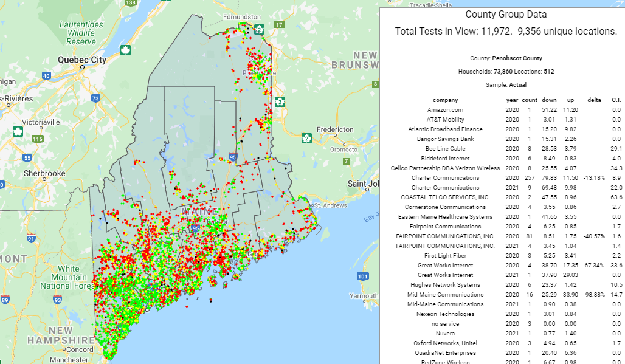Select the Fredericton map label
Image resolution: width=625 pixels, height=364 pixels.
tap(335, 129)
